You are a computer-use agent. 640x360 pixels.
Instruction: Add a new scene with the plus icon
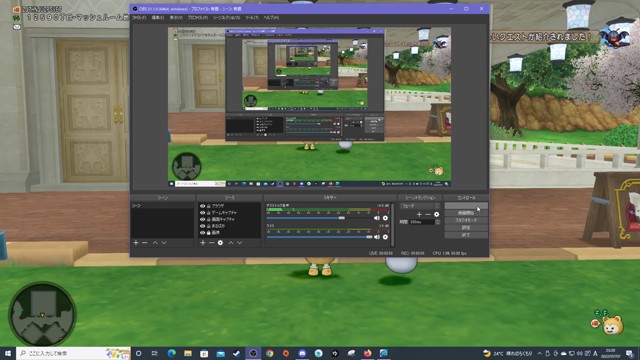coord(136,242)
